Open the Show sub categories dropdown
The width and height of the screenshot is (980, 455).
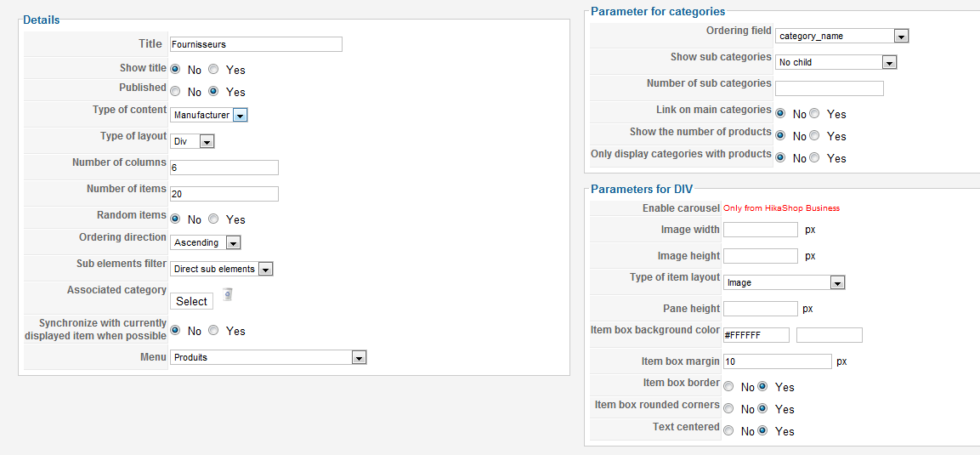[836, 62]
